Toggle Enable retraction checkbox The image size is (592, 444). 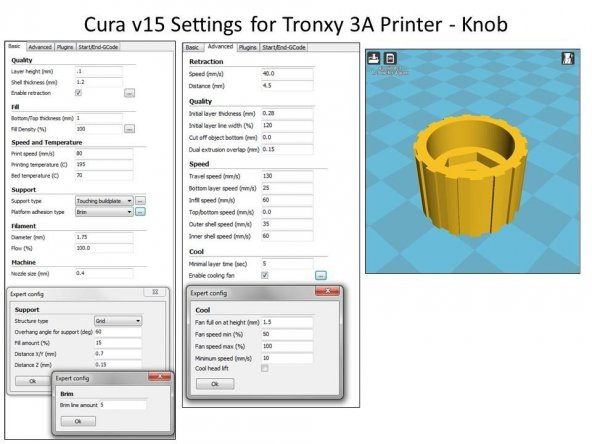[78, 93]
